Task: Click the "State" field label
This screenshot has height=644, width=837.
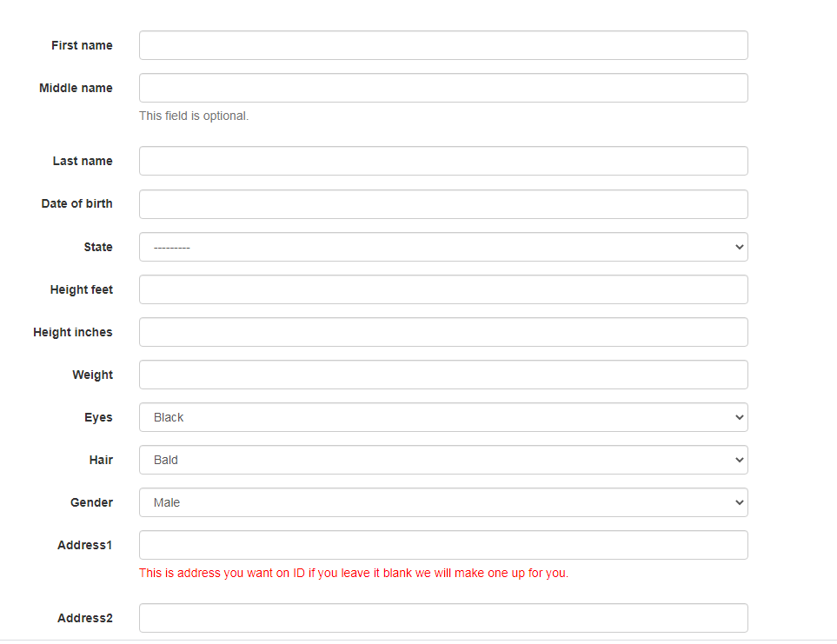Action: [98, 247]
